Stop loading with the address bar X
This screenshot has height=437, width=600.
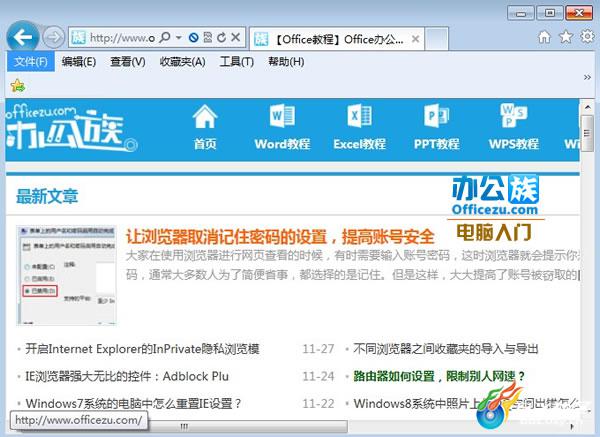(x=236, y=37)
